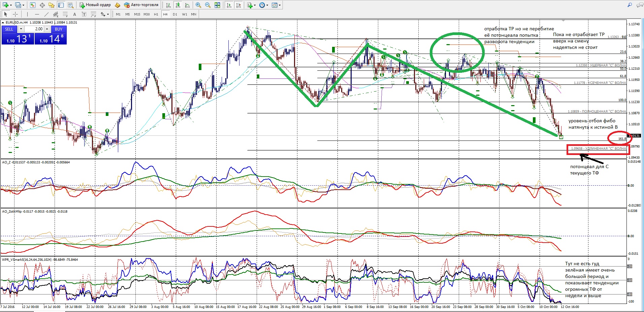Viewport: 644px width, 312px height.
Task: Click the Periods clock icon
Action: click(262, 5)
